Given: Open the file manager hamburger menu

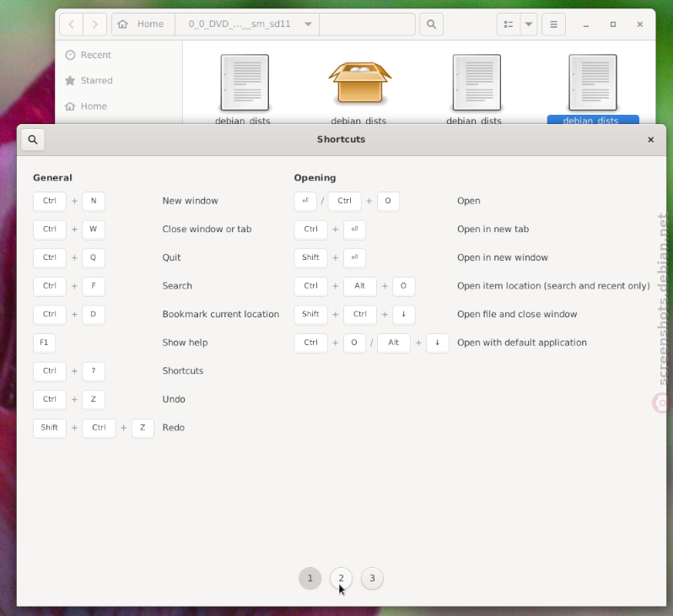Looking at the screenshot, I should [554, 24].
